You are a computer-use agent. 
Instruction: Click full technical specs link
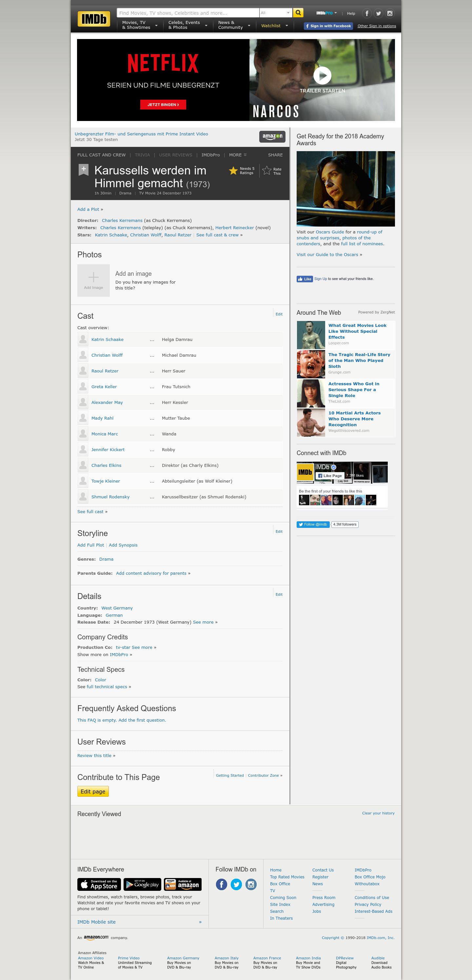click(107, 687)
